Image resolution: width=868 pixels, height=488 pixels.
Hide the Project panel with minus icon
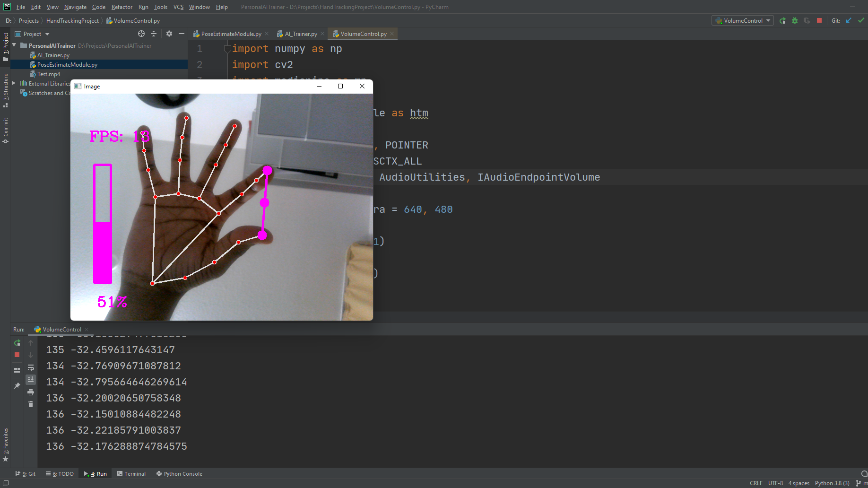(x=181, y=34)
